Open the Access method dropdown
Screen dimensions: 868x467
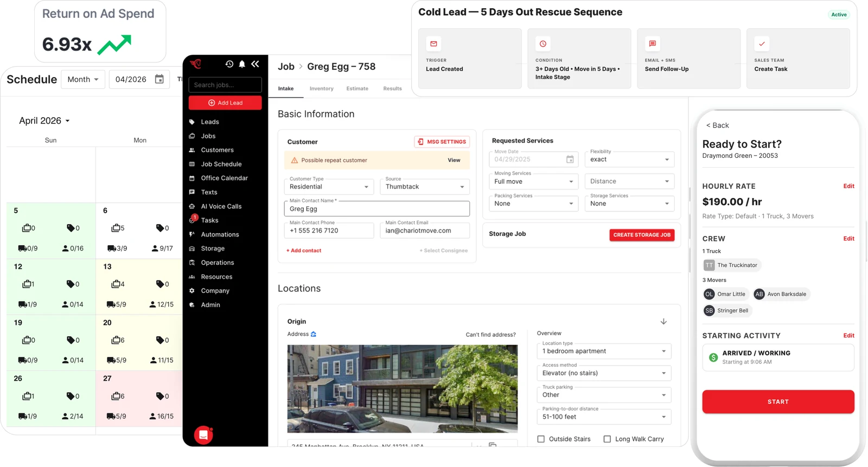pyautogui.click(x=604, y=373)
